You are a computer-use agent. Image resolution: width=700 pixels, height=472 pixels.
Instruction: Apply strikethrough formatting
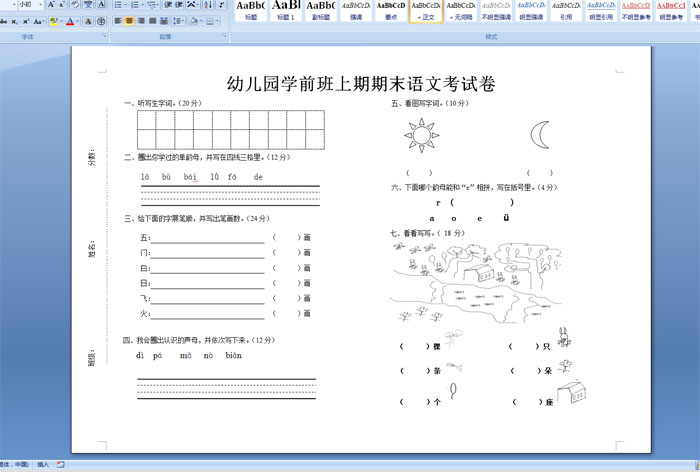(4, 21)
